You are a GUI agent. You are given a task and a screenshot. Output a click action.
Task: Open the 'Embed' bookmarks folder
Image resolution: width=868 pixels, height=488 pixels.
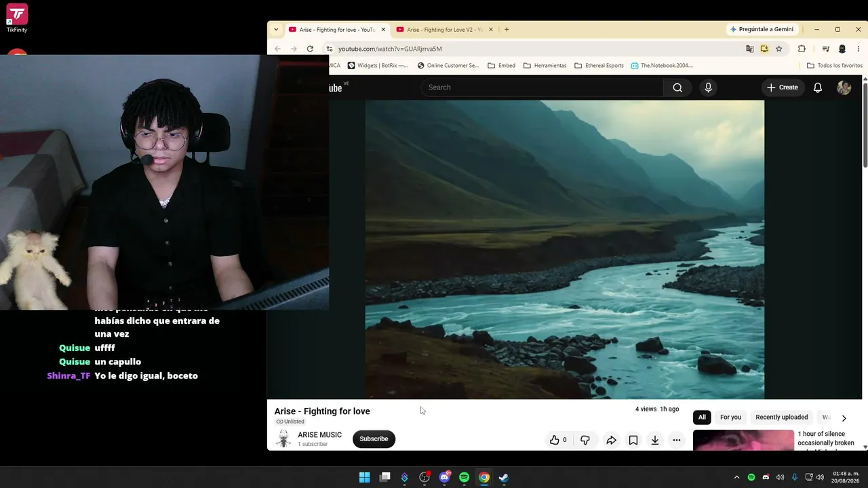pyautogui.click(x=501, y=66)
